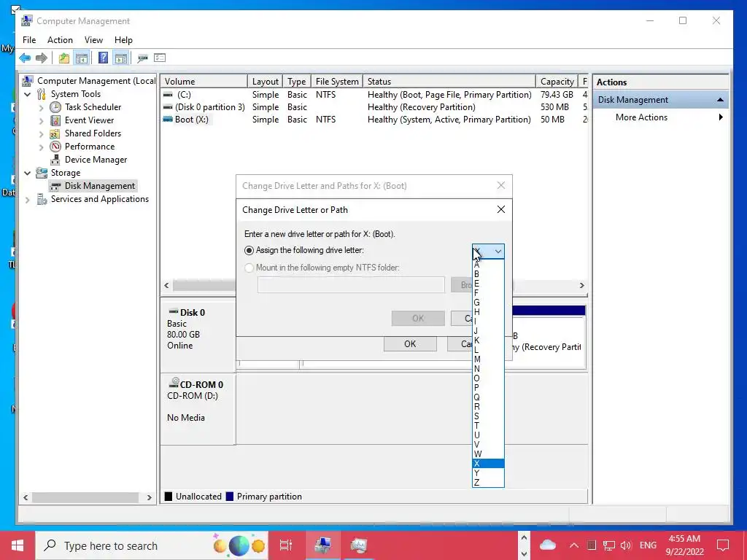Expand Event Viewer tree node

point(41,121)
